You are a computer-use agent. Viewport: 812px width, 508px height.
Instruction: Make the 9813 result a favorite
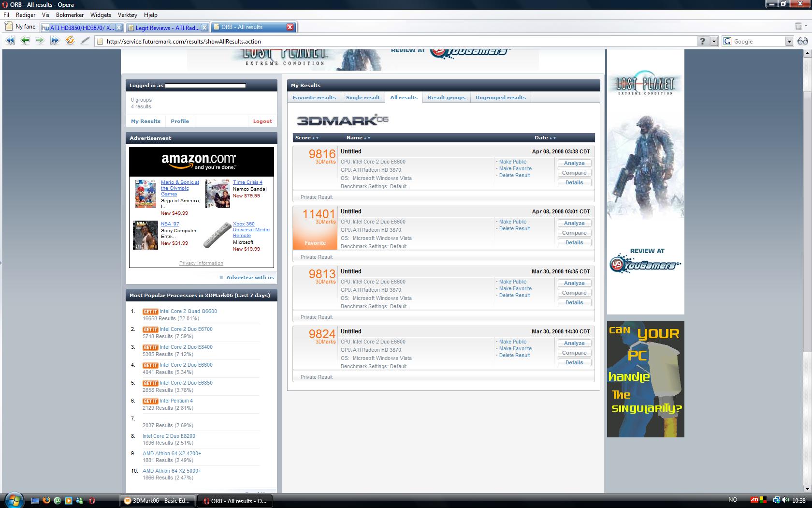[515, 289]
